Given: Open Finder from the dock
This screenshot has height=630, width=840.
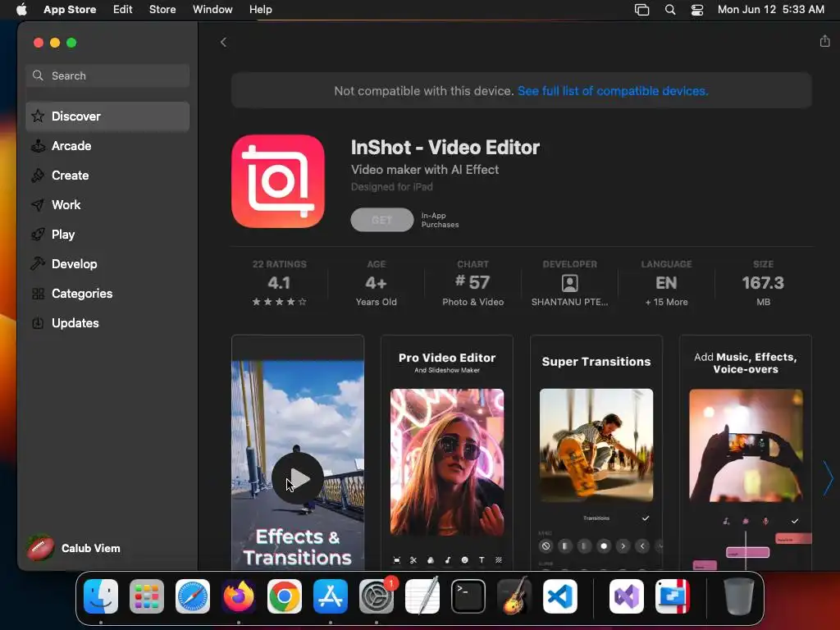Looking at the screenshot, I should point(101,596).
